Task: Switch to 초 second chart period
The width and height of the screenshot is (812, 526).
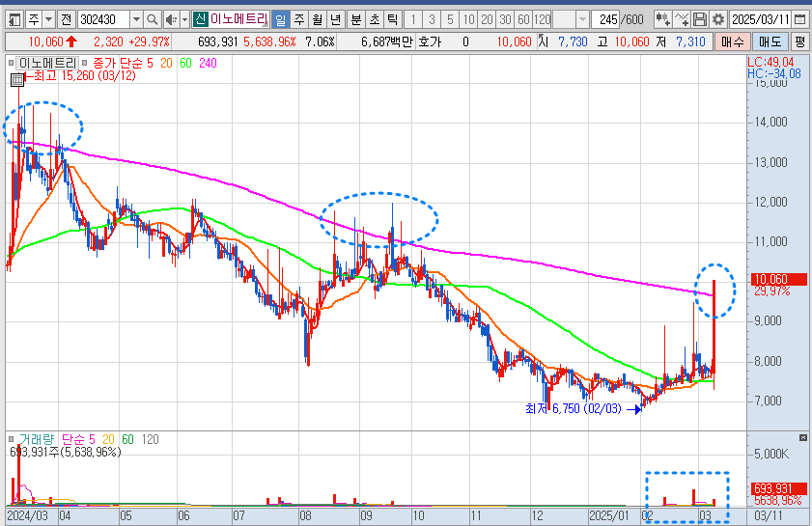Action: 375,20
